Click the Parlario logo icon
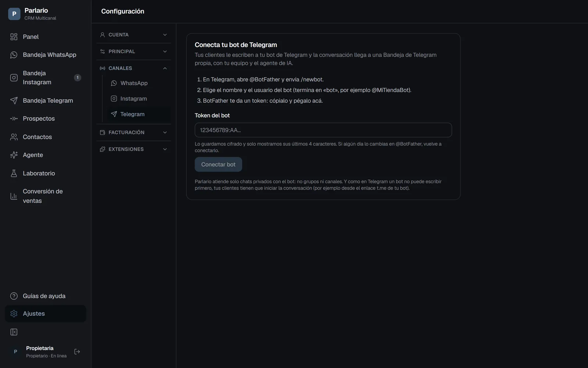 coord(14,14)
